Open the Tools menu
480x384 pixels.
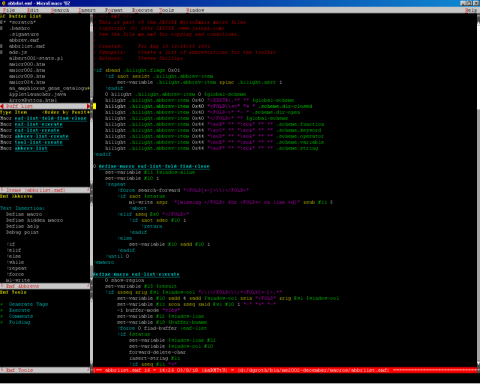[x=166, y=10]
